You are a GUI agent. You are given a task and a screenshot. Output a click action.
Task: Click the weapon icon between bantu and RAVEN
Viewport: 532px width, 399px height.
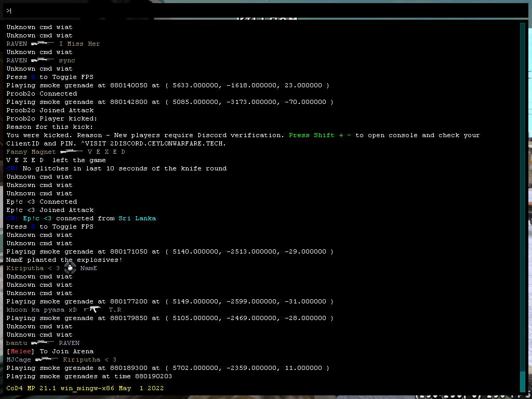pyautogui.click(x=43, y=343)
